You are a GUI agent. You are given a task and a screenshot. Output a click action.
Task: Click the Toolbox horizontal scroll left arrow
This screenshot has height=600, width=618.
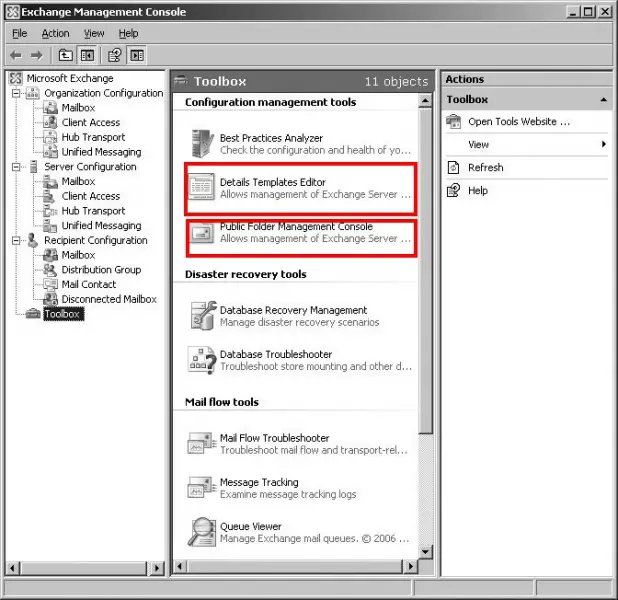click(x=180, y=567)
